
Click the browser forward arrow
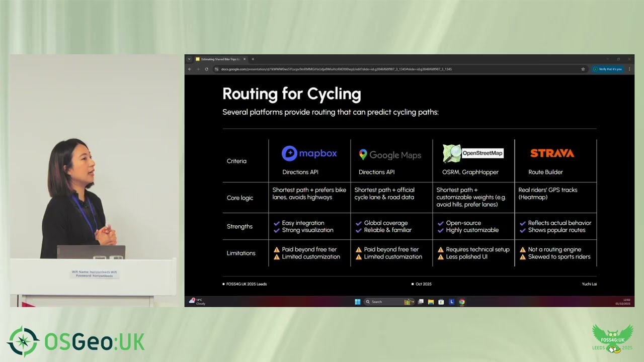198,69
